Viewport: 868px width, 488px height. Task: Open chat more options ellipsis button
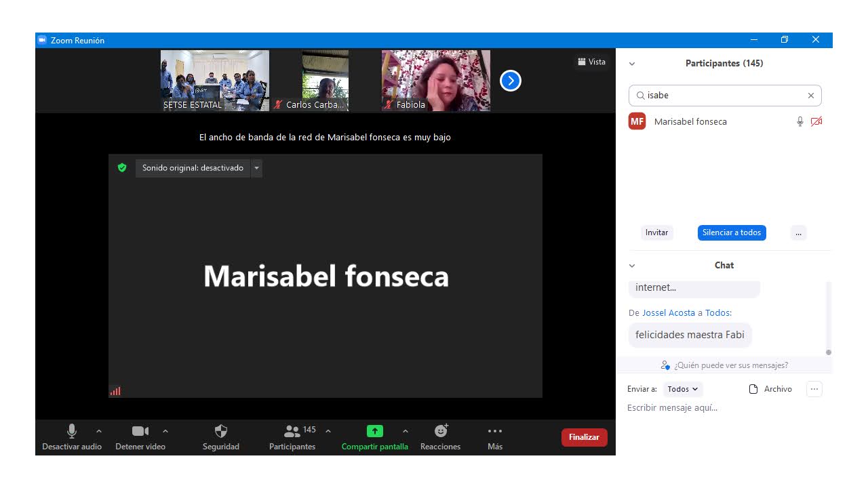(814, 389)
